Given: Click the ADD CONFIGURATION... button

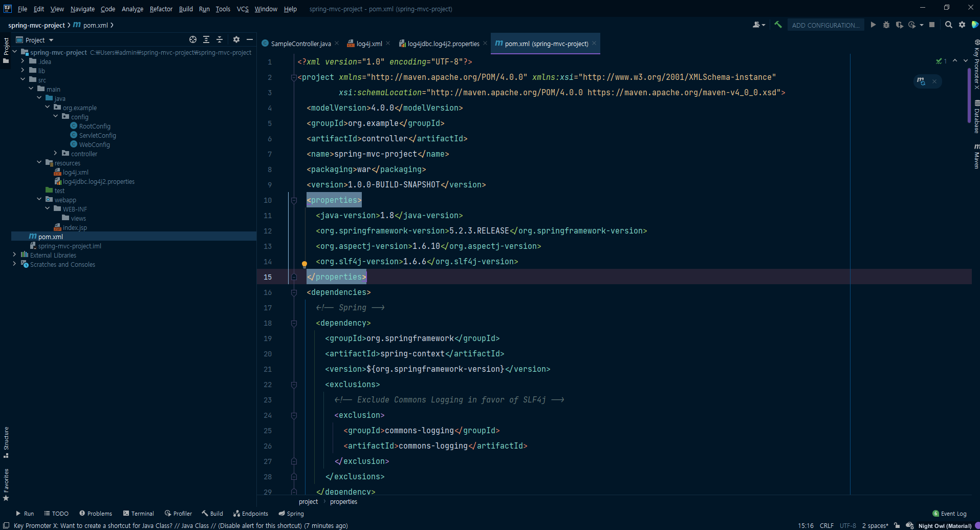Looking at the screenshot, I should (x=825, y=25).
